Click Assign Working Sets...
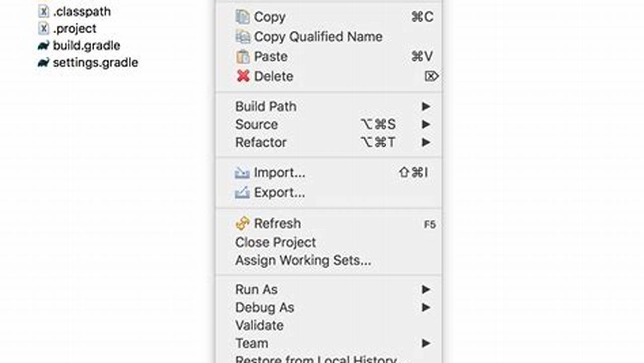Screen dimensions: 644x363 tap(303, 260)
